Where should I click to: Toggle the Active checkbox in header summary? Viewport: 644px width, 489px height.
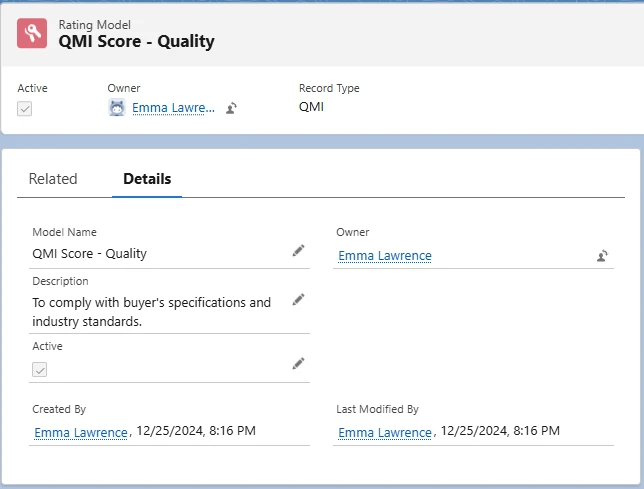point(25,108)
